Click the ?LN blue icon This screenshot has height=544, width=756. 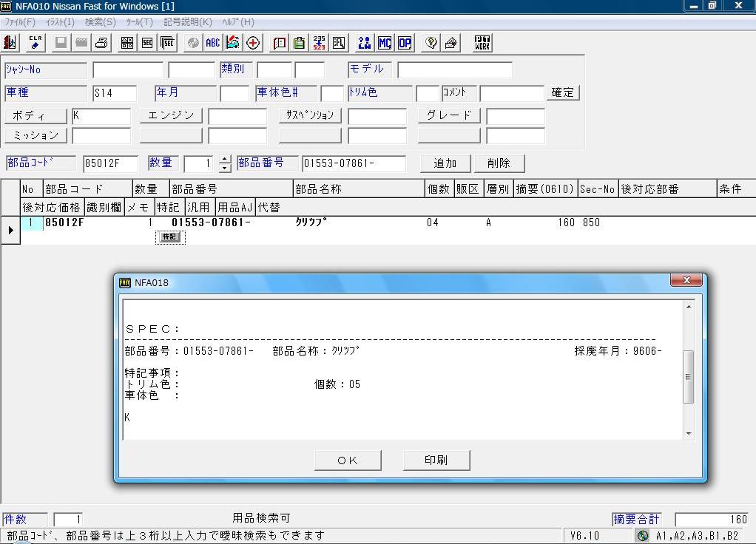click(365, 43)
